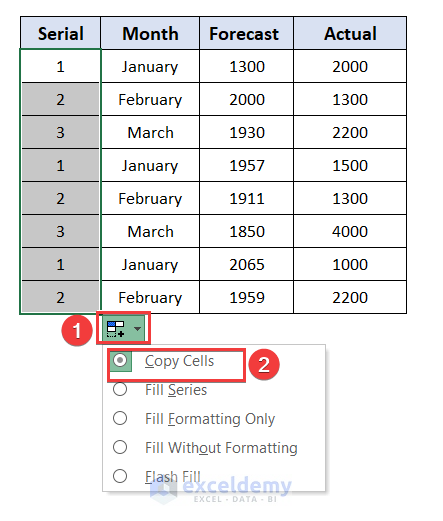This screenshot has height=521, width=443.
Task: Select the cell with Actual value 4000
Action: 350,231
